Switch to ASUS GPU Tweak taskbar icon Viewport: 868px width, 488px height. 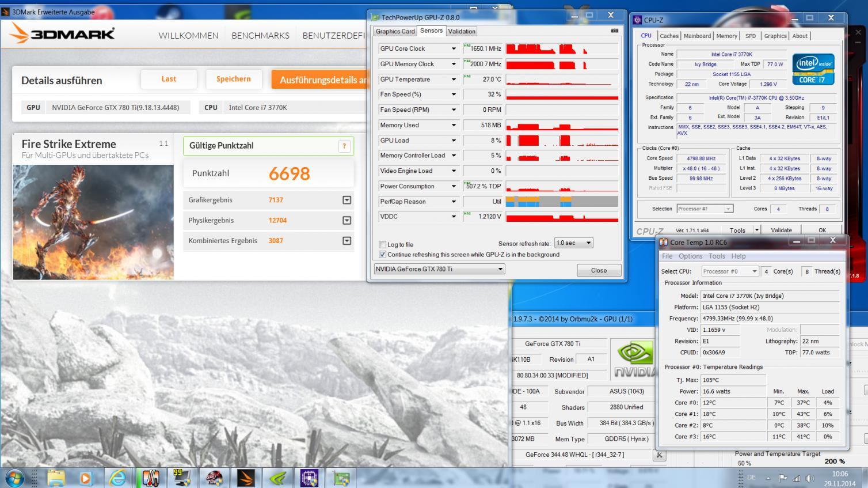tap(214, 478)
